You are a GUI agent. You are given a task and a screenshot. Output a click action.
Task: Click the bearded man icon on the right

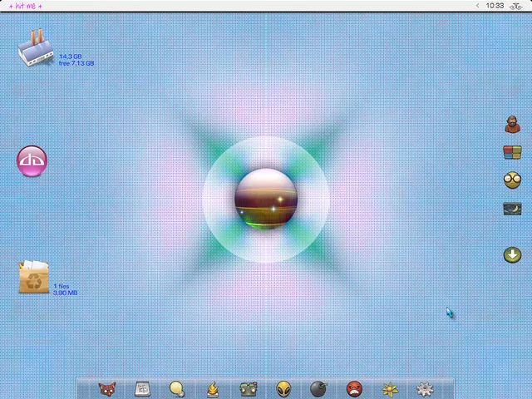512,125
